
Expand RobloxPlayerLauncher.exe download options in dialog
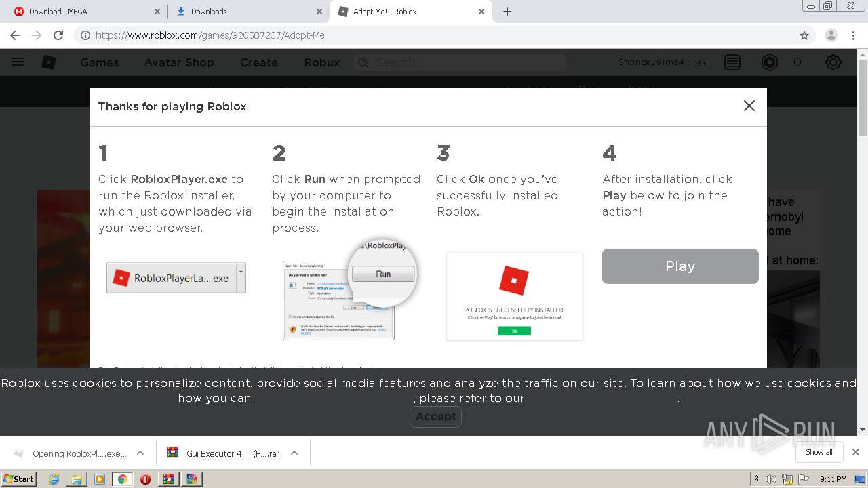(241, 278)
